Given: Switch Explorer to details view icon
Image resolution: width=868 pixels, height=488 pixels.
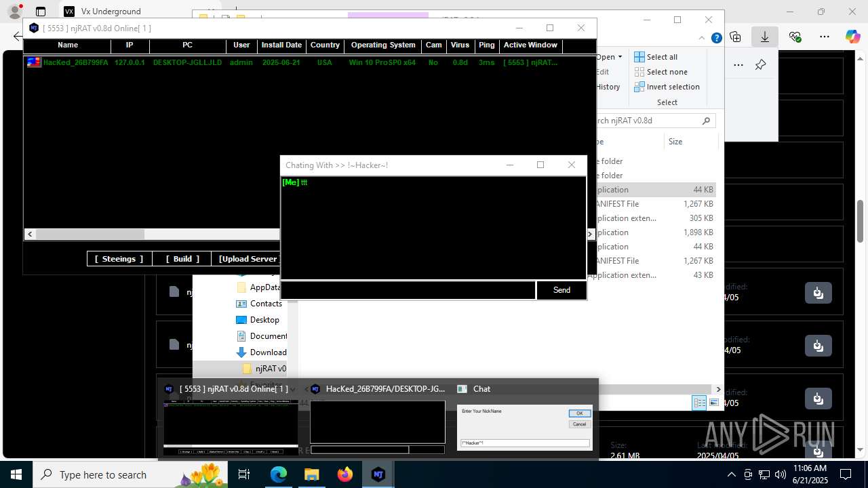Looking at the screenshot, I should click(x=699, y=403).
